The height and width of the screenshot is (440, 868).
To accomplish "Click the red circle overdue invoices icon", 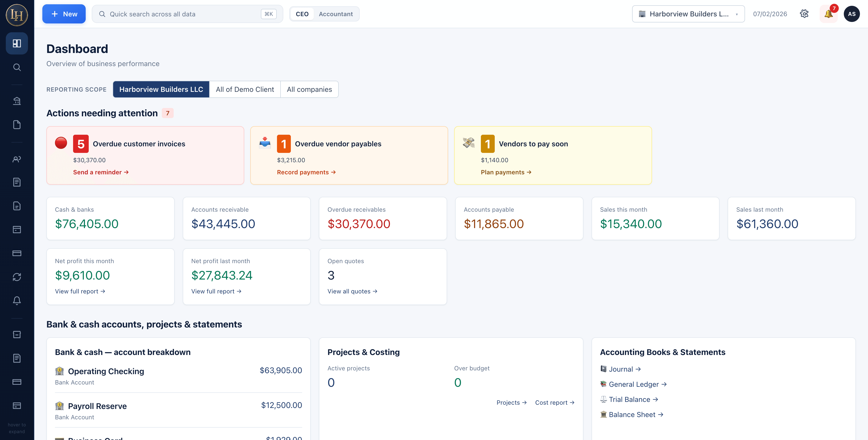I will (x=61, y=143).
